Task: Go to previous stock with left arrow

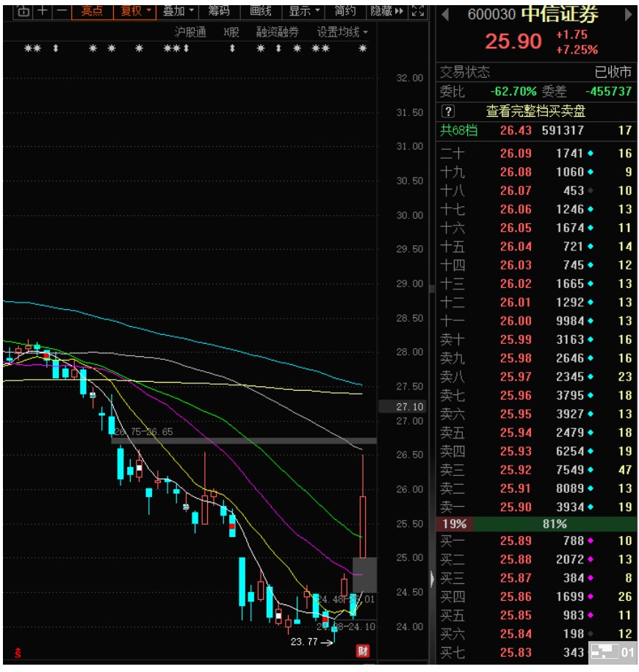Action: pos(445,15)
